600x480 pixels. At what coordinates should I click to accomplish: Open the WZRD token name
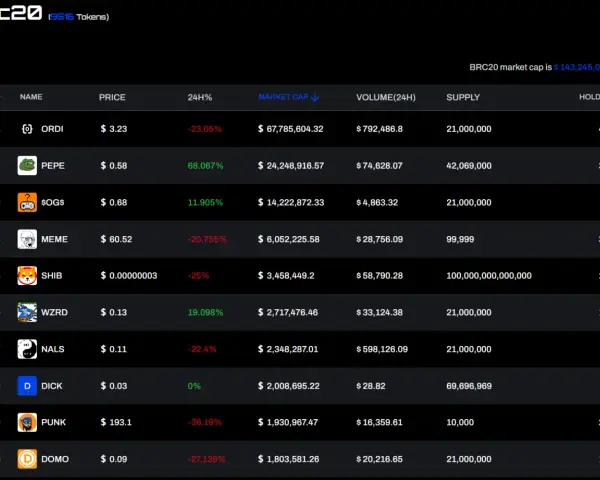[x=54, y=312]
